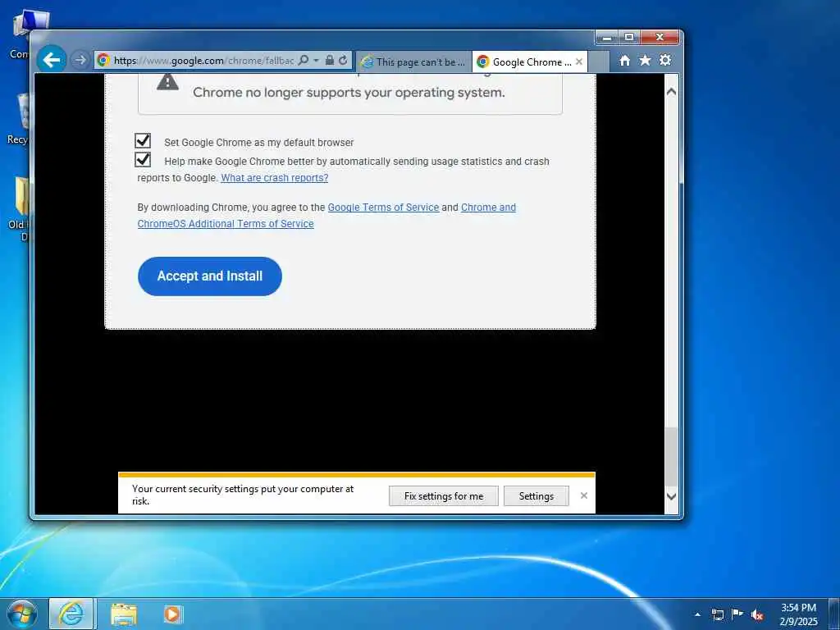Click the network tray icon
Image resolution: width=840 pixels, height=630 pixels.
click(717, 614)
